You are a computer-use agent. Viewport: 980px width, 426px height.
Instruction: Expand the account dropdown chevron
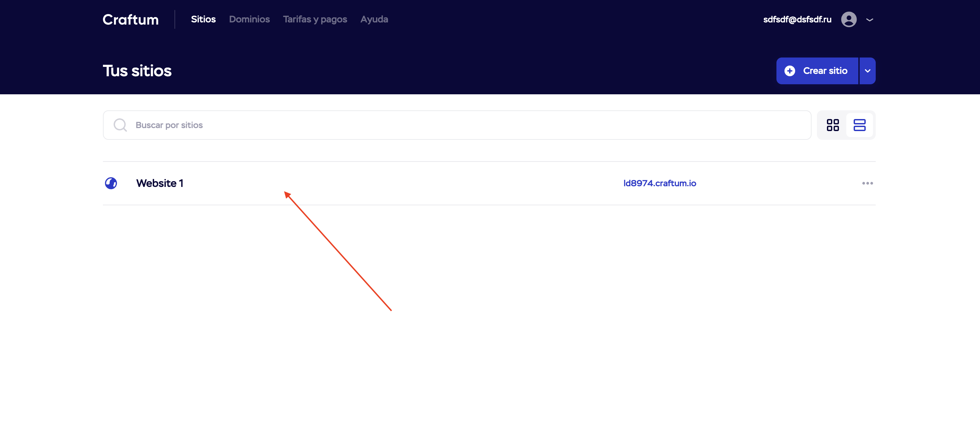[x=869, y=20]
